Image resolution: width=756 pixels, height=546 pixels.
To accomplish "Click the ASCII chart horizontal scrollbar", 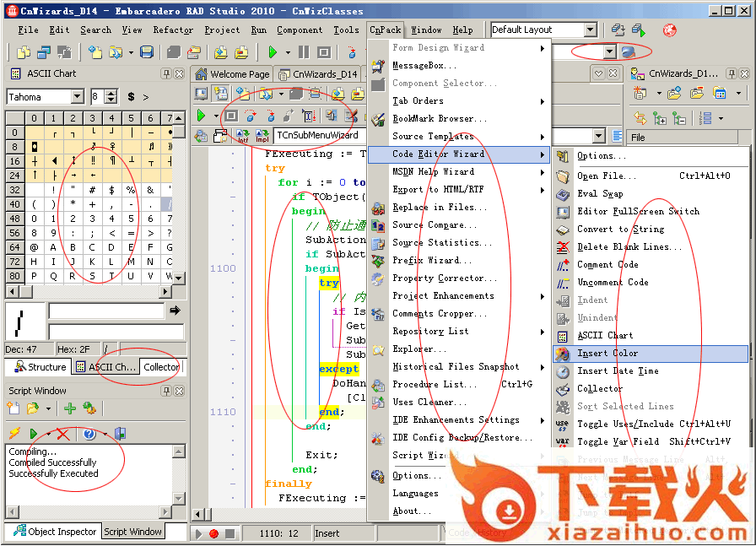I will click(89, 291).
